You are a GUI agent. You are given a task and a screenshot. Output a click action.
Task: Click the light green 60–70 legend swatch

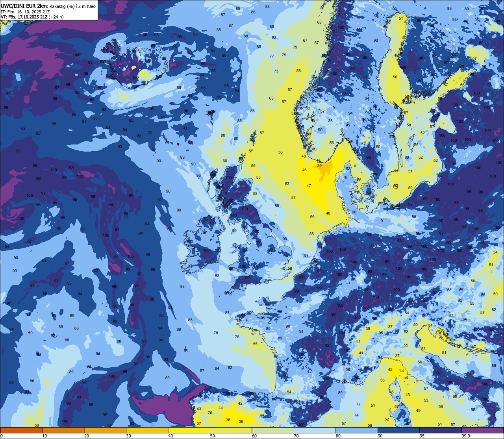click(273, 430)
